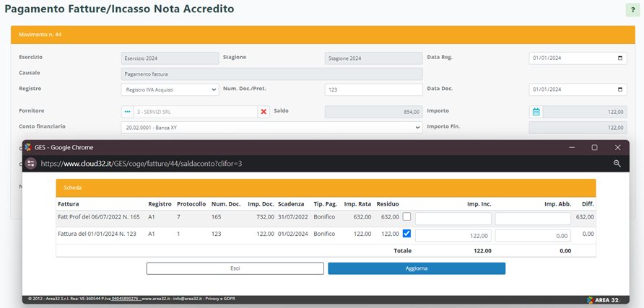Viewport: 644px width, 308px height.
Task: Click Imp. Abb. field for invoice 123
Action: click(x=533, y=234)
